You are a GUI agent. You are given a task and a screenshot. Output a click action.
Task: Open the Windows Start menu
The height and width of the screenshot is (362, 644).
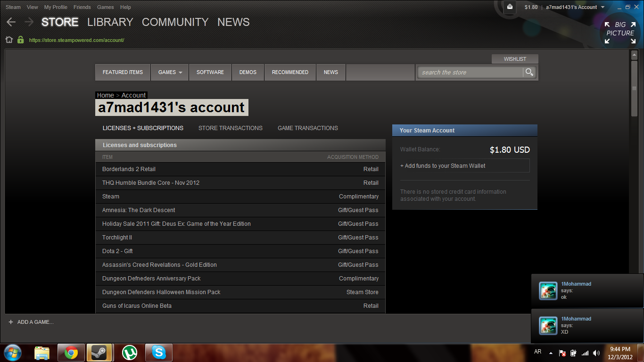point(13,353)
